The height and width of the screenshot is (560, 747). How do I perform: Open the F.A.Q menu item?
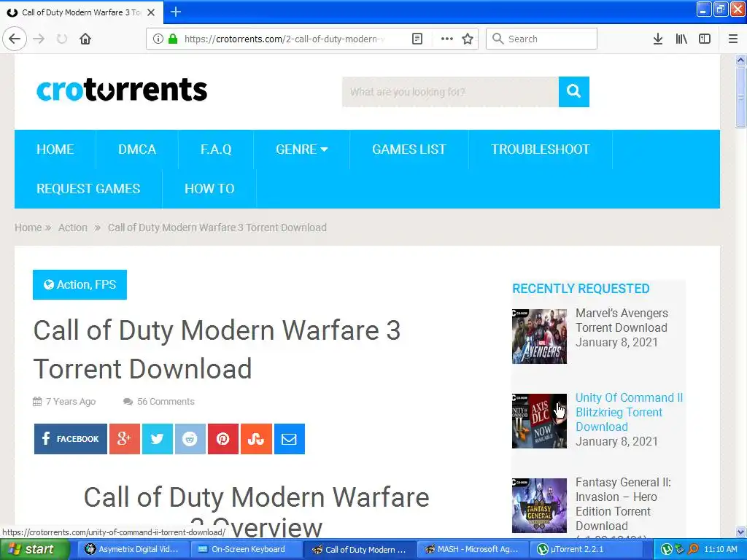pyautogui.click(x=216, y=149)
